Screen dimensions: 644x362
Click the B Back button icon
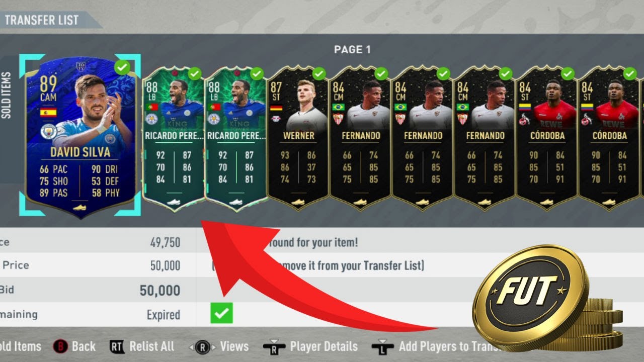click(x=60, y=346)
